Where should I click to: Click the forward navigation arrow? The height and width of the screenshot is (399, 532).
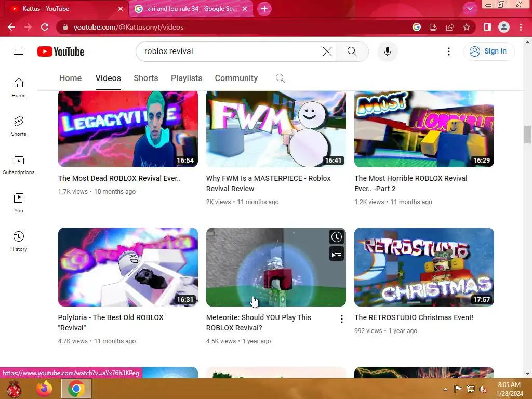pos(28,27)
